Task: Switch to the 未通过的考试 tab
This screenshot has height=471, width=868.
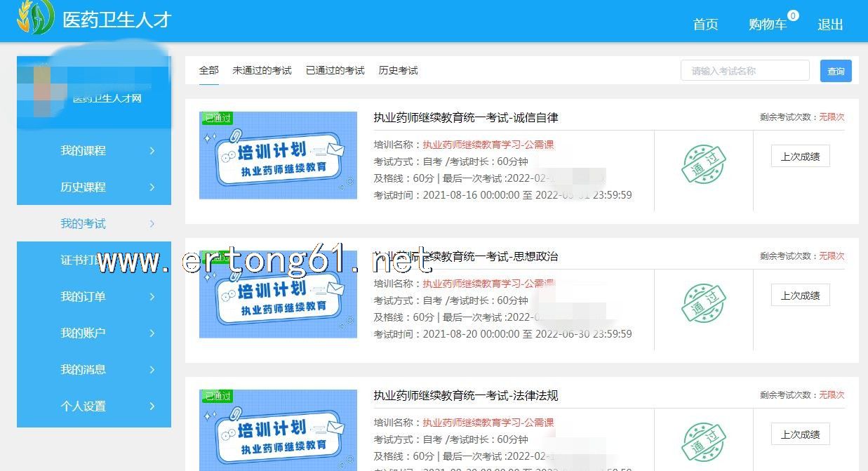Action: (262, 70)
